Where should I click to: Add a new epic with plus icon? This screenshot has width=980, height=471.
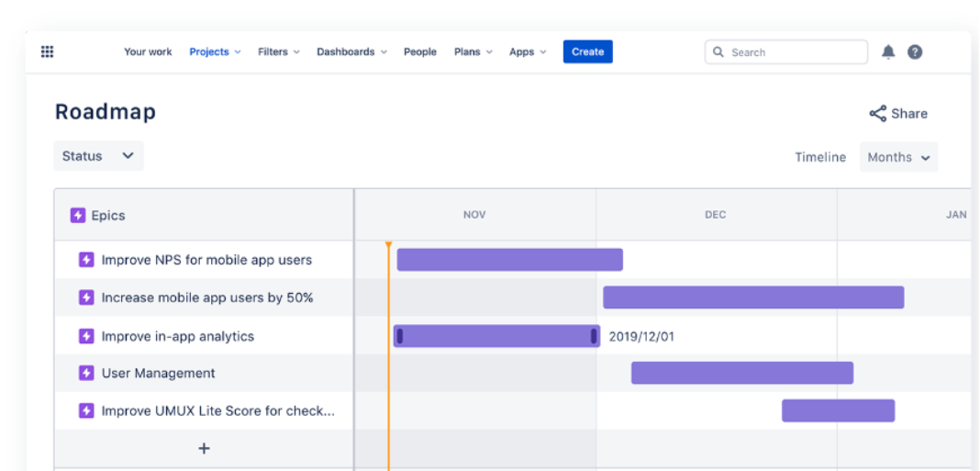point(204,448)
